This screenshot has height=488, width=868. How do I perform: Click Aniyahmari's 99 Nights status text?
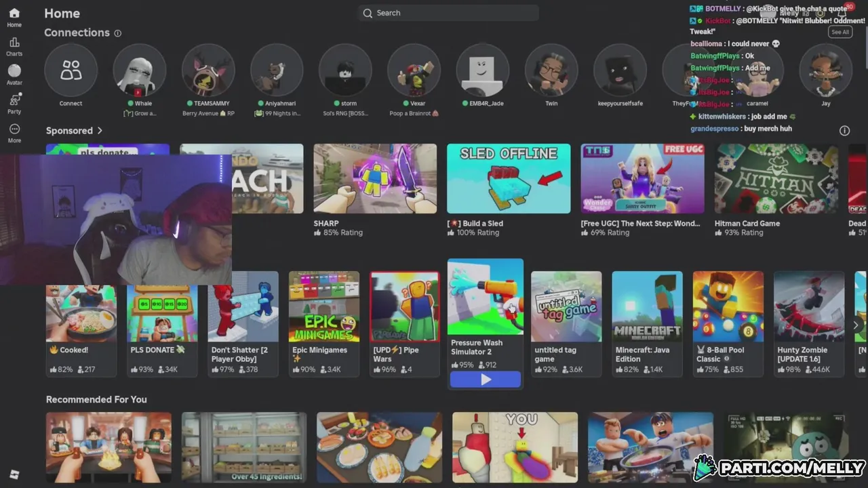coord(277,113)
